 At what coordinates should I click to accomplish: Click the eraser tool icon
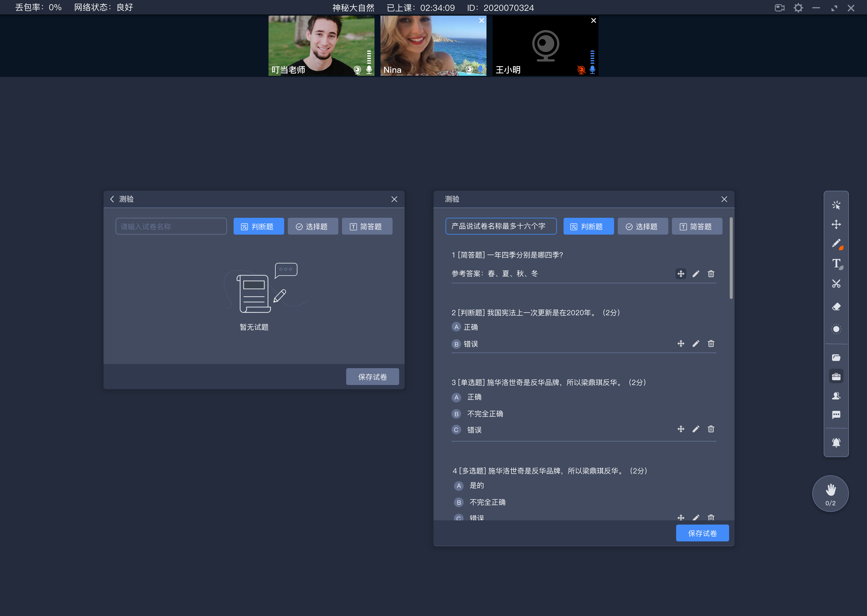836,307
